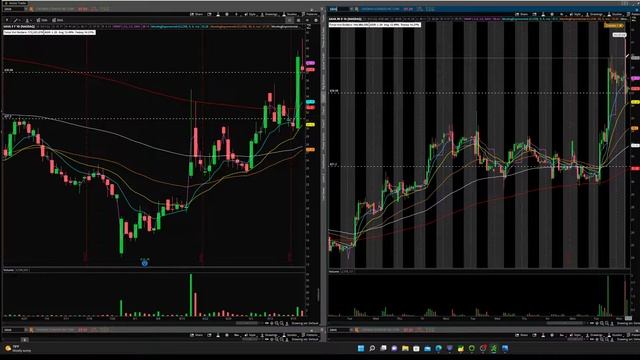640x360 pixels.
Task: Click the orange button at right chart top
Action: 614,25
